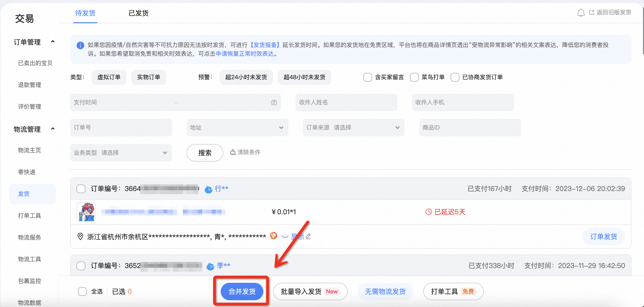Image resolution: width=644 pixels, height=307 pixels.
Task: Check the 已协商发货订单 checkbox
Action: pyautogui.click(x=455, y=77)
